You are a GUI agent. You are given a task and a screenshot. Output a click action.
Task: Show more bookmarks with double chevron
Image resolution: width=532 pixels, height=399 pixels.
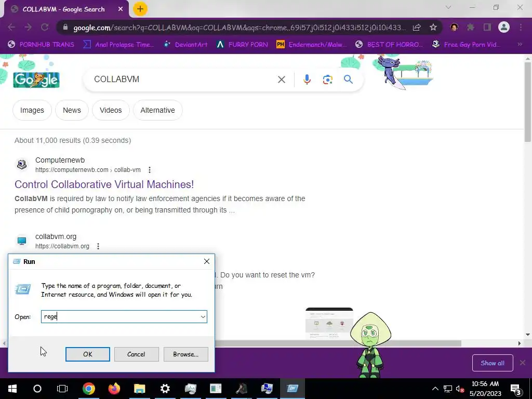point(520,44)
